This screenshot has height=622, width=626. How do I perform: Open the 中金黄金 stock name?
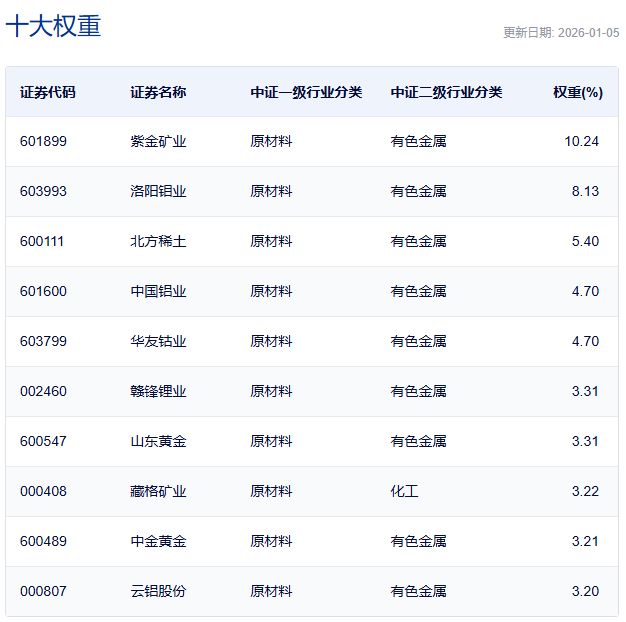click(158, 541)
